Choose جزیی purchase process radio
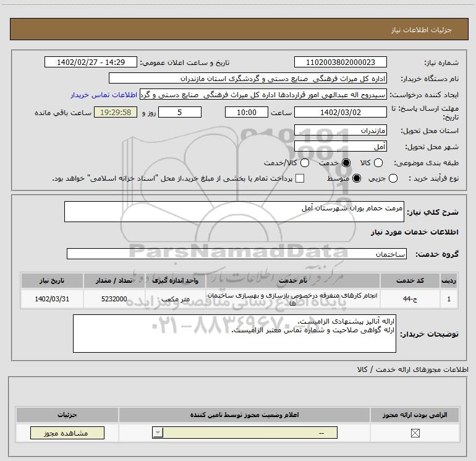476x461 pixels. pos(393,178)
